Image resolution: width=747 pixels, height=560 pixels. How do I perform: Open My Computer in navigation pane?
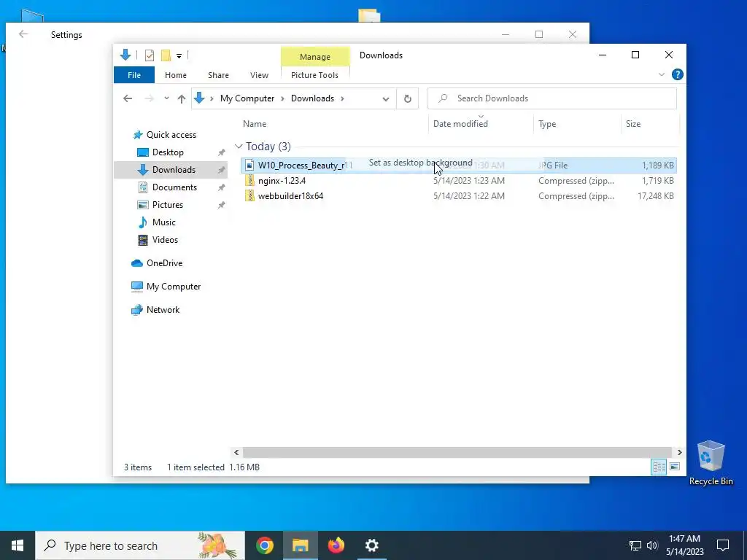pyautogui.click(x=174, y=286)
